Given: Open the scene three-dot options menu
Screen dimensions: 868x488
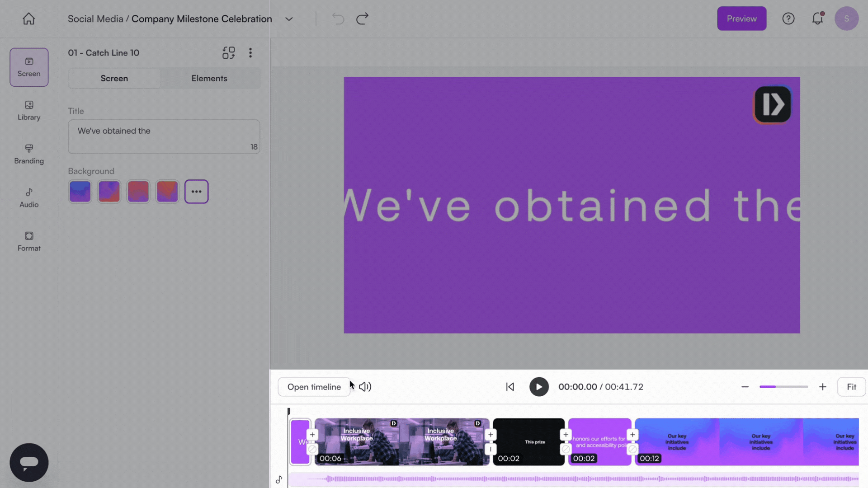Looking at the screenshot, I should pos(250,53).
